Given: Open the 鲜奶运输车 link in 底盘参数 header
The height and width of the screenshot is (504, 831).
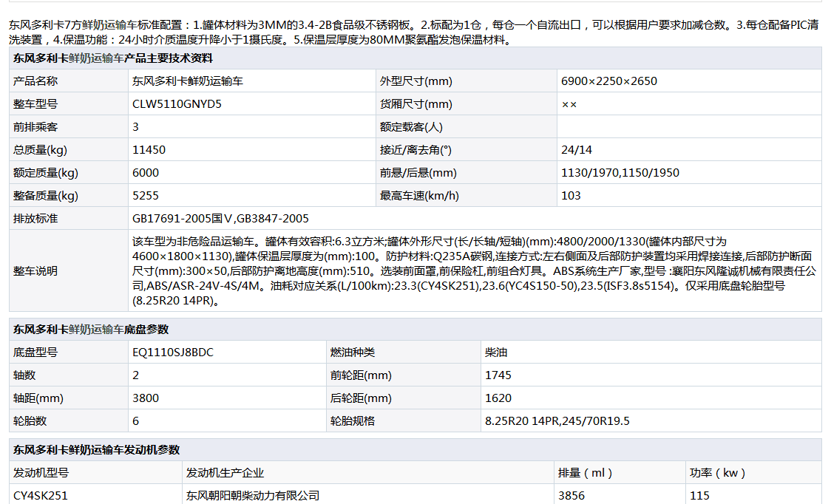Looking at the screenshot, I should [x=96, y=330].
